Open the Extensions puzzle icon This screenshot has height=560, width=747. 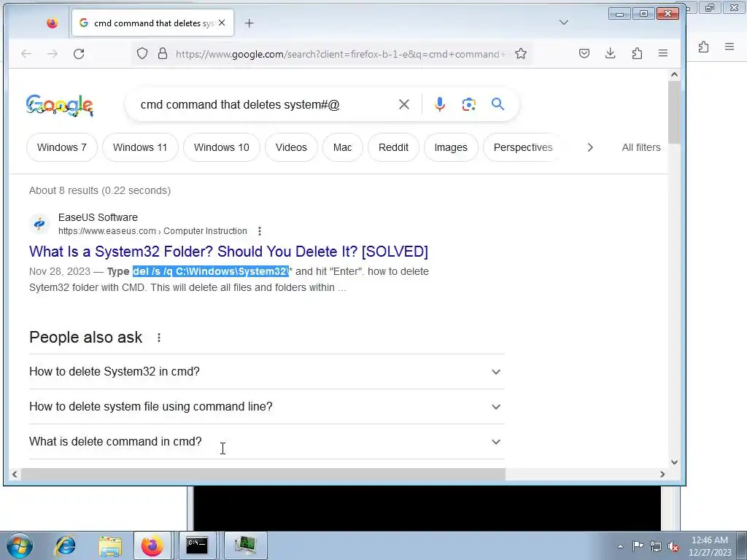637,53
